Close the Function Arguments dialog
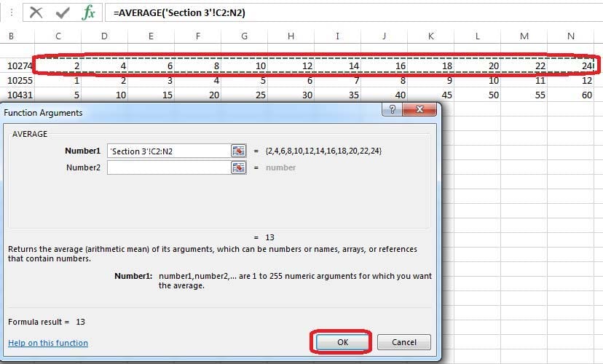Viewport: 603px width, 364px height. [x=421, y=111]
